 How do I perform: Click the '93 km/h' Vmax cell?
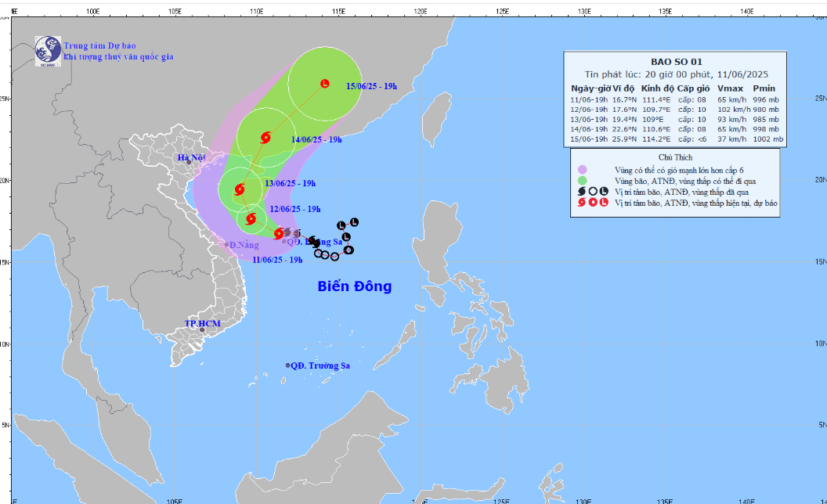(x=732, y=120)
